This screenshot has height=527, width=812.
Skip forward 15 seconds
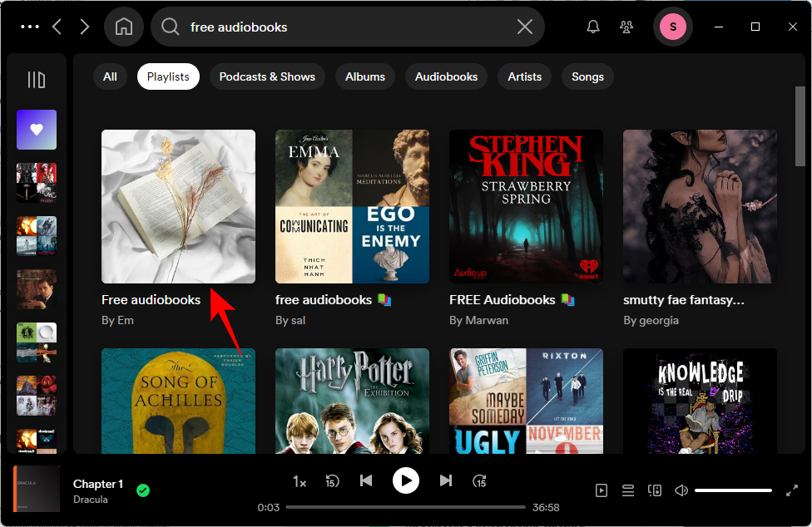point(479,480)
